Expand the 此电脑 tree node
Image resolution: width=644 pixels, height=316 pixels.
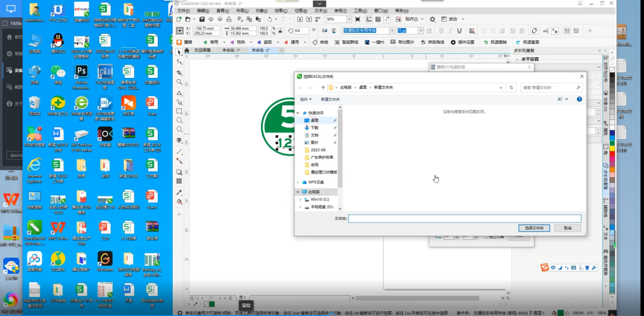[x=299, y=192]
